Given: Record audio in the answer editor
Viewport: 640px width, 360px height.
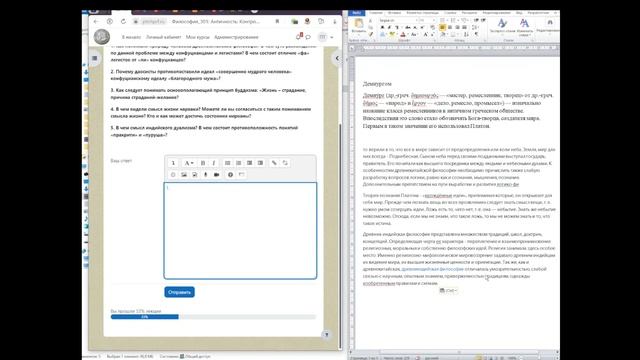Looking at the screenshot, I should (x=206, y=175).
